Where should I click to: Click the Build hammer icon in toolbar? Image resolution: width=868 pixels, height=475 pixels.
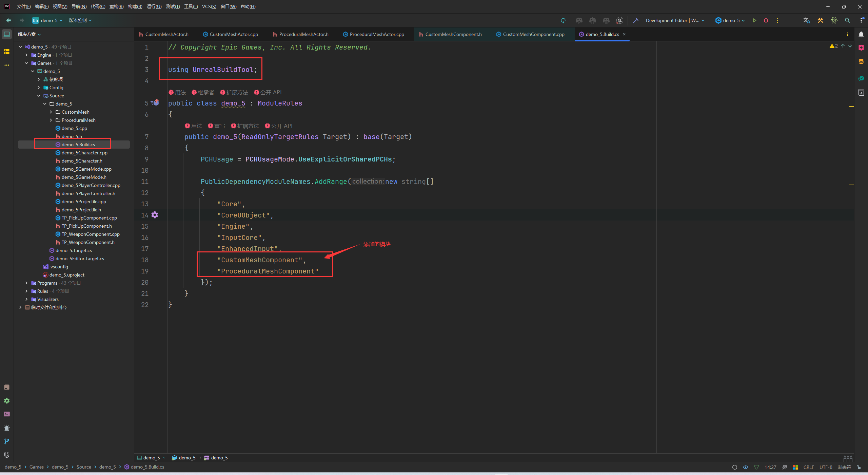tap(635, 20)
